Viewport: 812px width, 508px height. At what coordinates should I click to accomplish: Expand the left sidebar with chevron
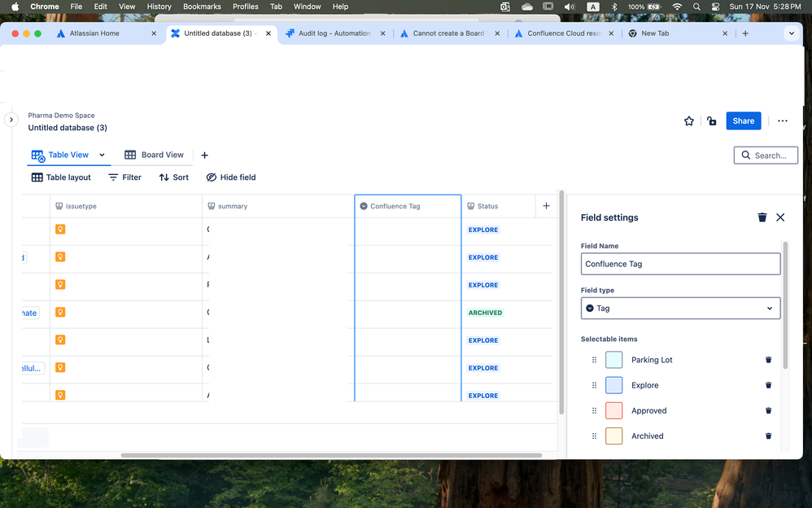point(11,120)
